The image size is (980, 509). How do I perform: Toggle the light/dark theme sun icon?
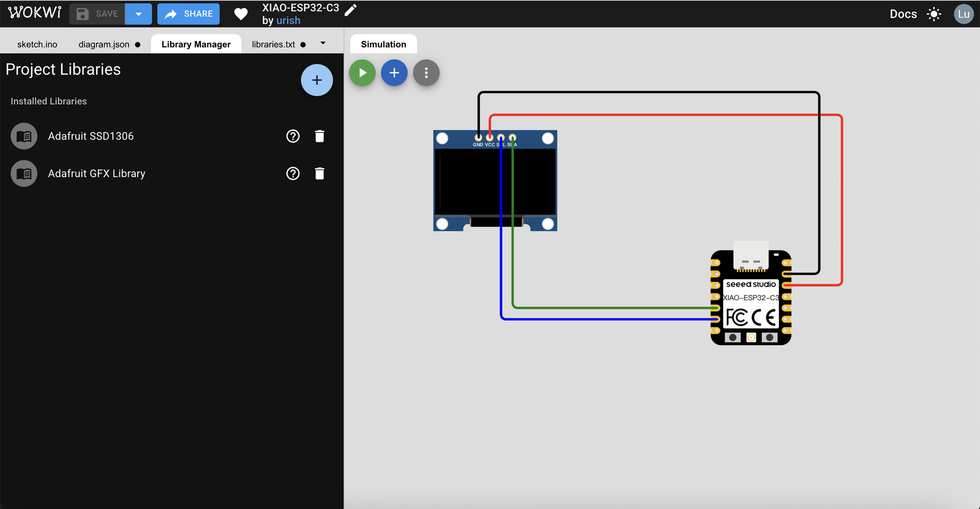934,14
